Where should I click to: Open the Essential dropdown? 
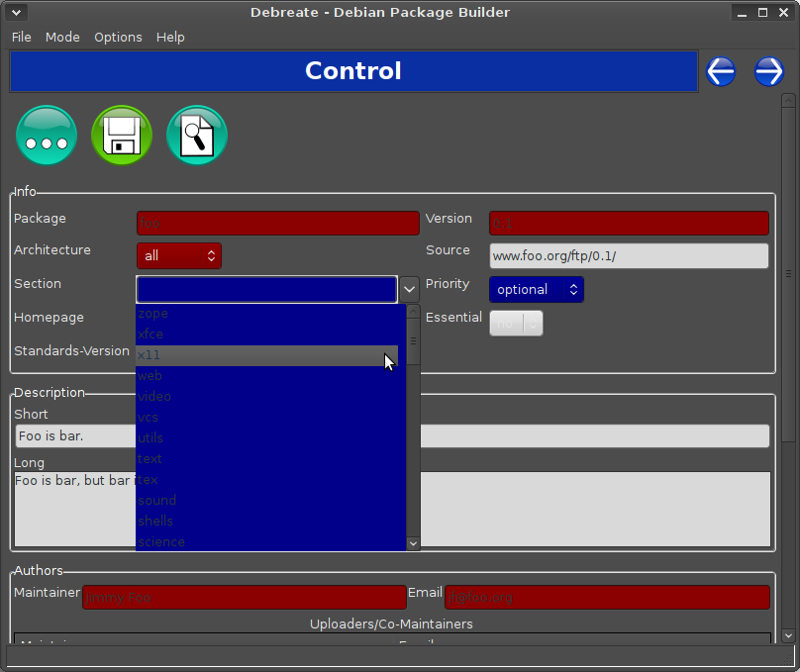(x=516, y=323)
